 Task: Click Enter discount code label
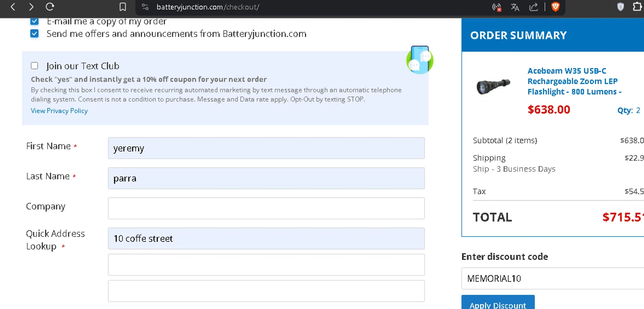coord(504,257)
